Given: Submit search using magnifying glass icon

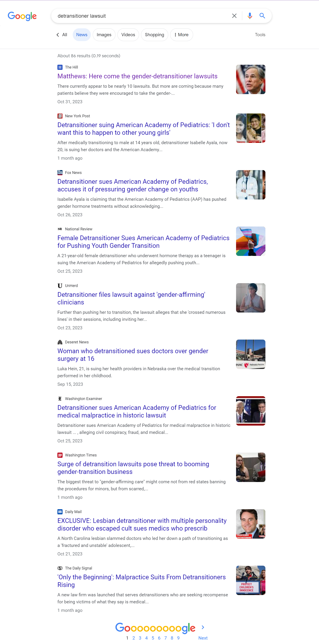Looking at the screenshot, I should [262, 16].
